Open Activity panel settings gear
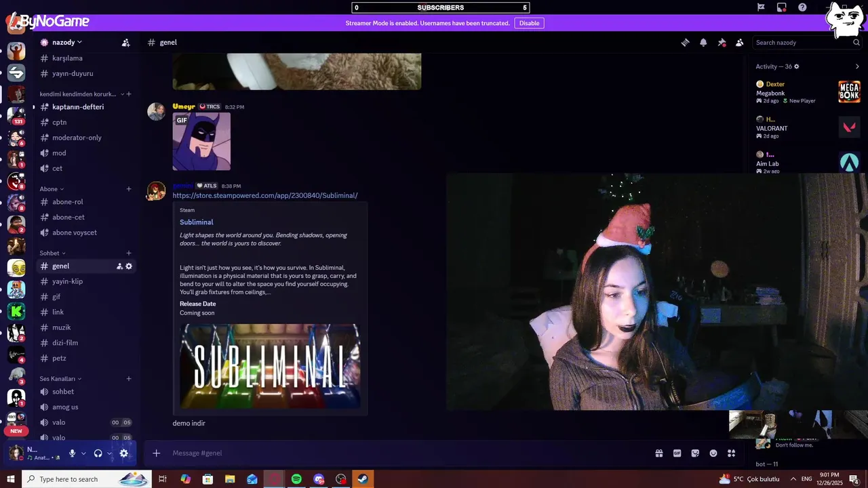The width and height of the screenshot is (868, 488). click(797, 66)
